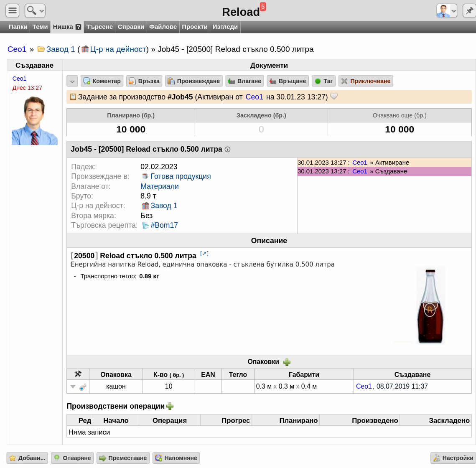
Task: Open the hamburger main menu
Action: coord(13,10)
